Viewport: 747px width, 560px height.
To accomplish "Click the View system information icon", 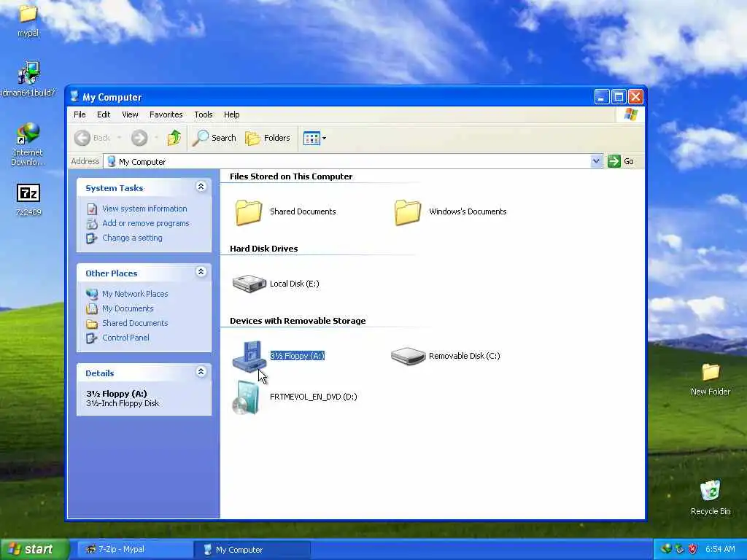I will [x=92, y=209].
